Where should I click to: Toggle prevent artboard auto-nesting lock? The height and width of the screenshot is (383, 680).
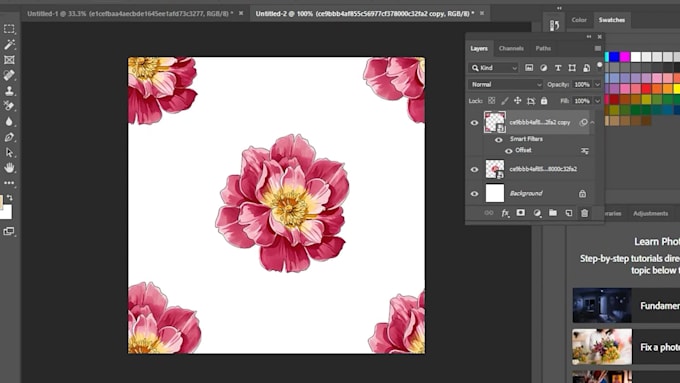click(x=531, y=101)
